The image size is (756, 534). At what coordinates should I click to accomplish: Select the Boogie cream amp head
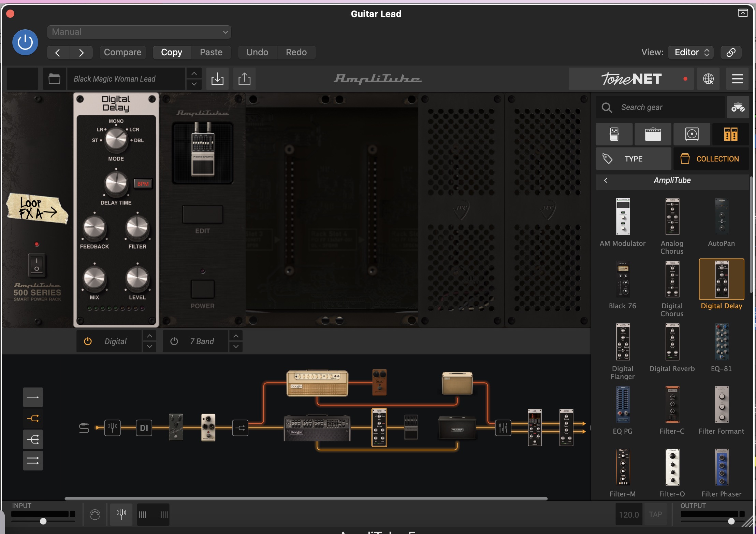317,383
